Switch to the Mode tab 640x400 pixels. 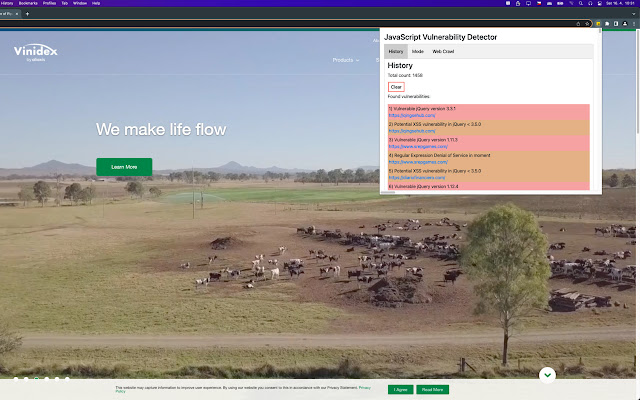point(418,51)
